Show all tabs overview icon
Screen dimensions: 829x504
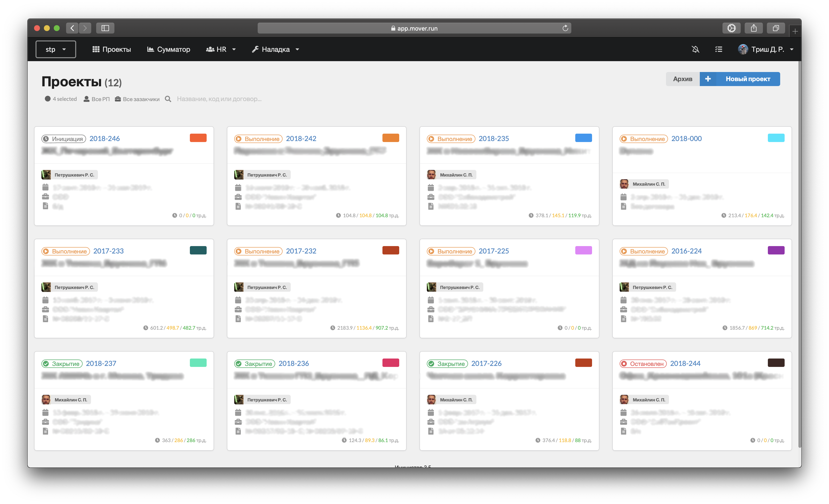tap(776, 28)
